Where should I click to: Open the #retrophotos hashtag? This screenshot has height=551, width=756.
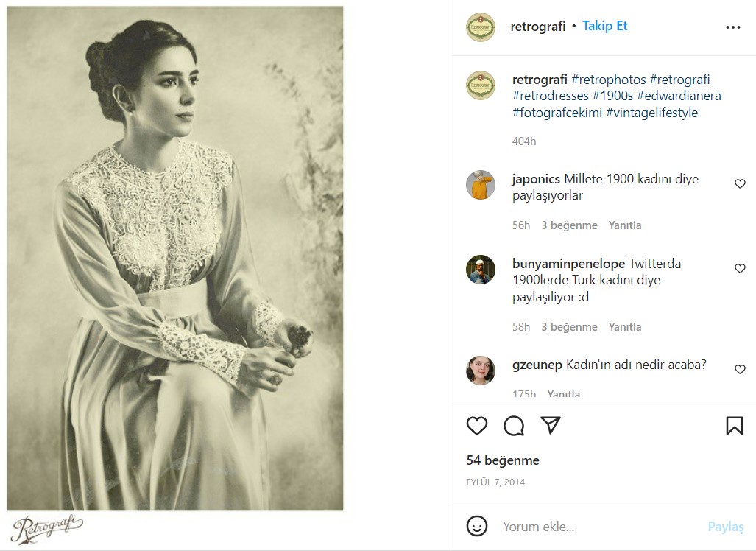click(608, 80)
